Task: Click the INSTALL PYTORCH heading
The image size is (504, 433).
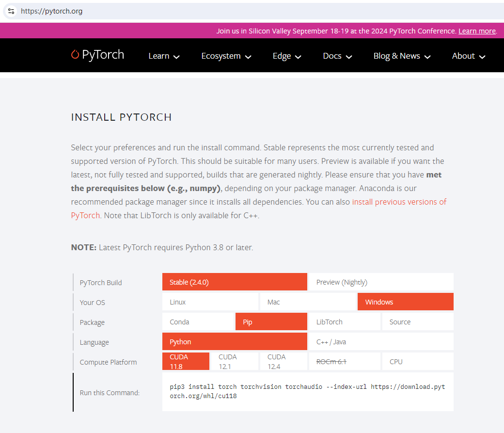Action: pos(122,117)
